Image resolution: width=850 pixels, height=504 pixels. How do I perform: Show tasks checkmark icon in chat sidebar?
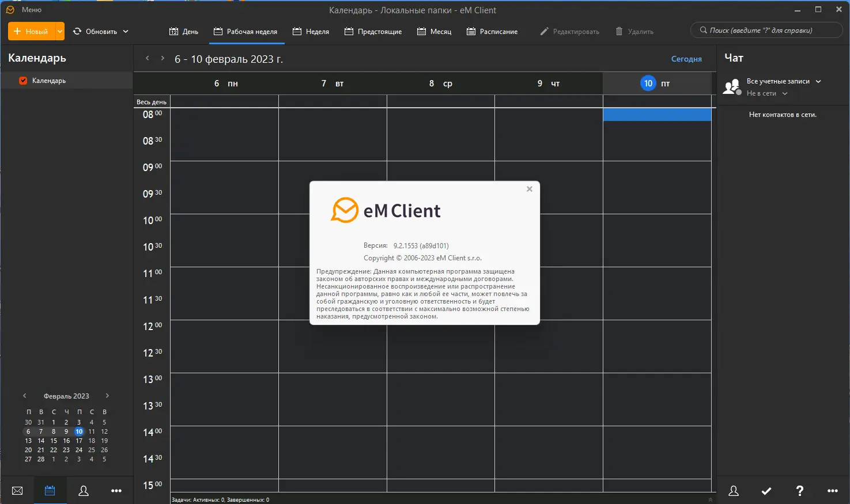point(766,491)
